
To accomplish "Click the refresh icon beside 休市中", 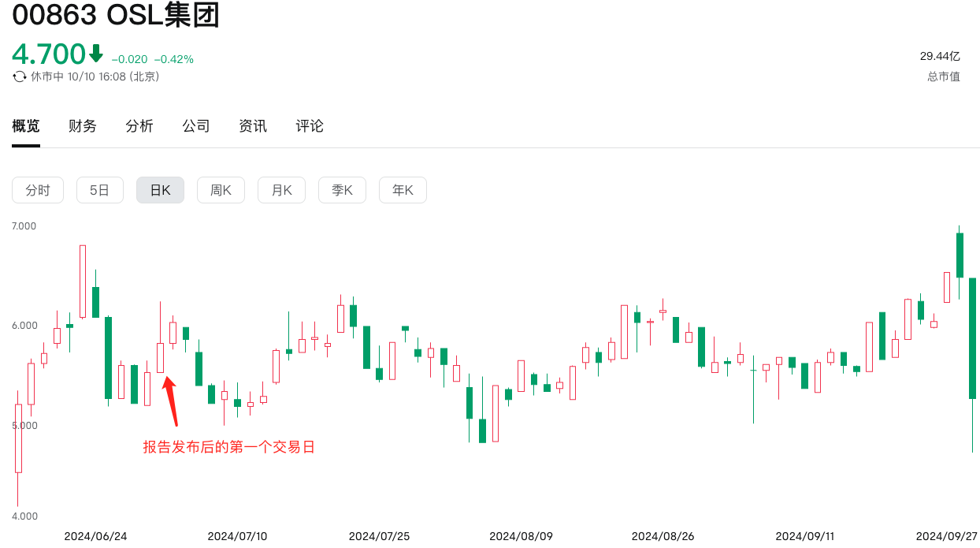I will [20, 77].
